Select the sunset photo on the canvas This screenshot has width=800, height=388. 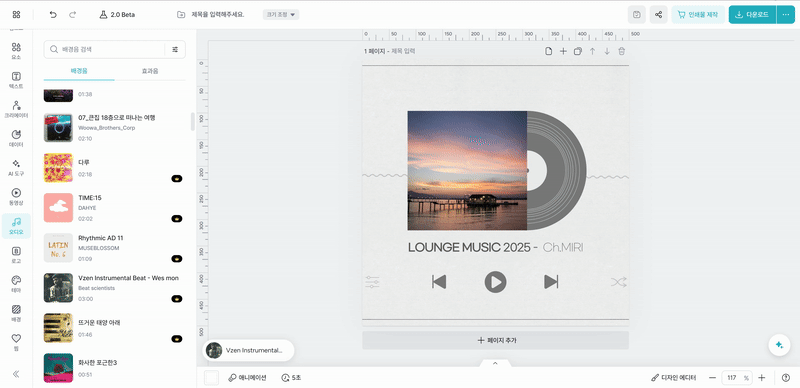(x=467, y=171)
